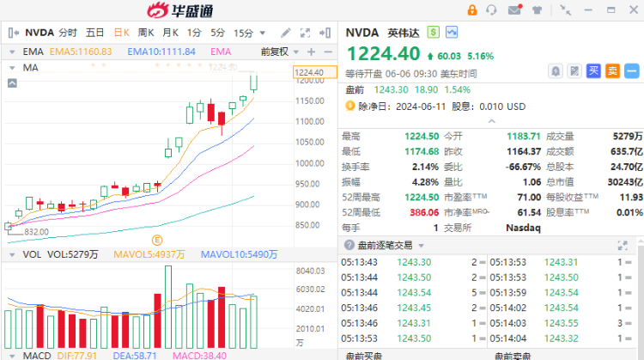
Task: Expand the MACD indicator dropdown arrow
Action: (x=12, y=356)
